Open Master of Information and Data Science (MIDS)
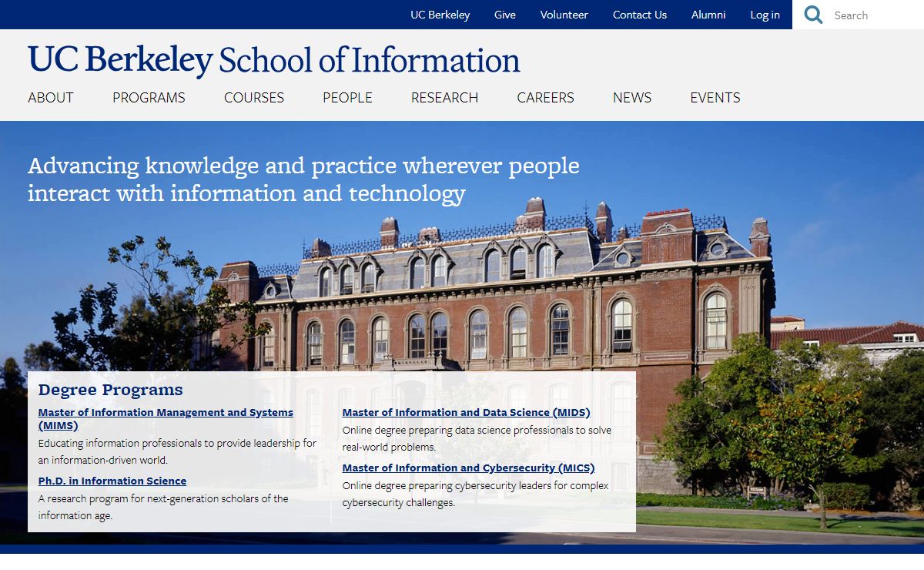Image resolution: width=924 pixels, height=570 pixels. click(466, 413)
